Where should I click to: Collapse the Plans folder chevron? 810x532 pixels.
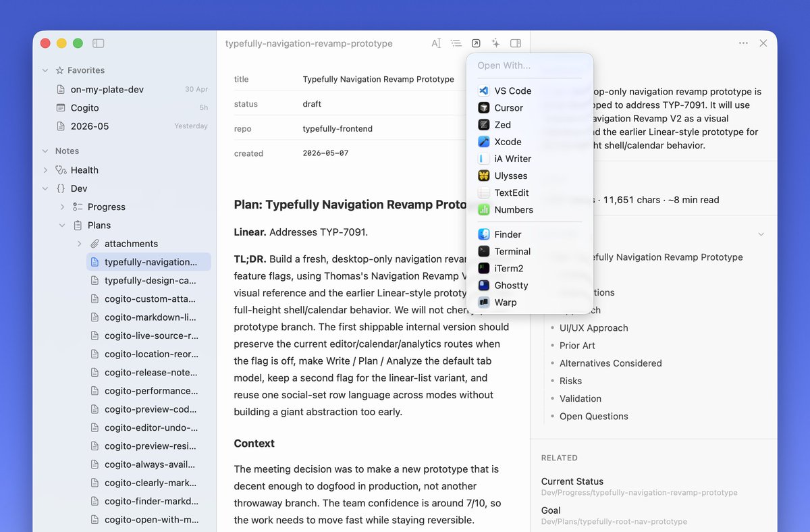(x=62, y=225)
